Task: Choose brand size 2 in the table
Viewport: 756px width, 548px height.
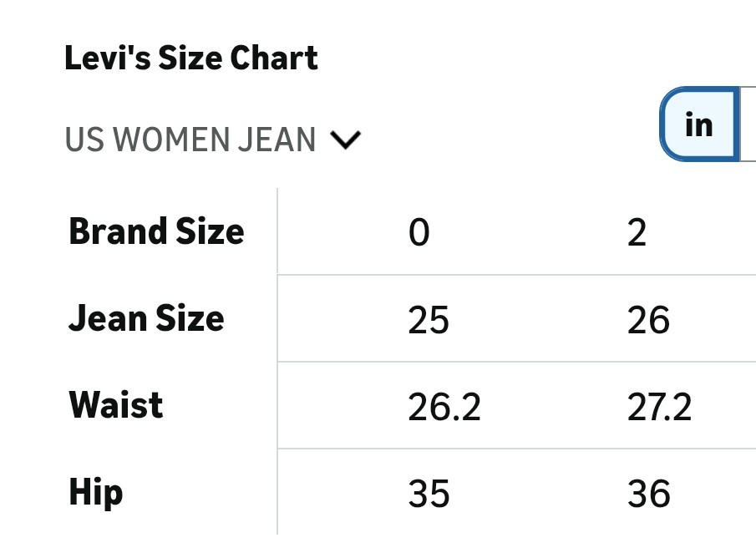Action: 637,232
